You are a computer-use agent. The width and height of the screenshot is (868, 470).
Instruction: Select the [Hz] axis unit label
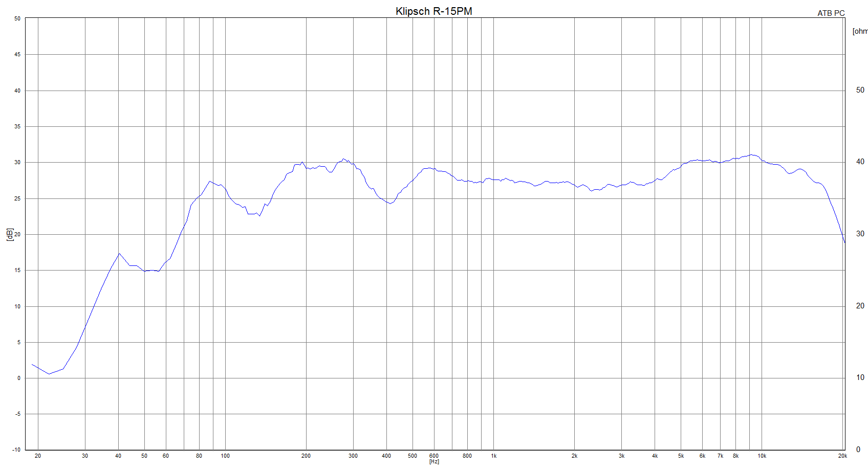click(x=434, y=461)
